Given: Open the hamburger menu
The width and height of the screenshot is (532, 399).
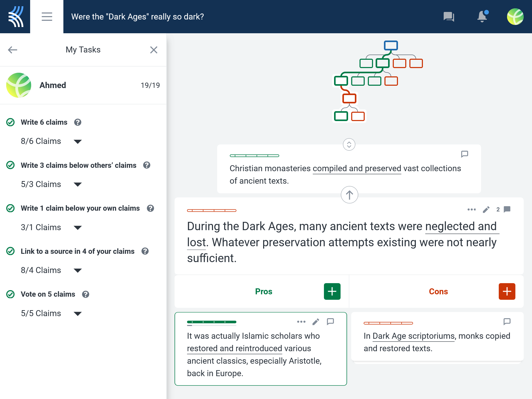Looking at the screenshot, I should 47,17.
